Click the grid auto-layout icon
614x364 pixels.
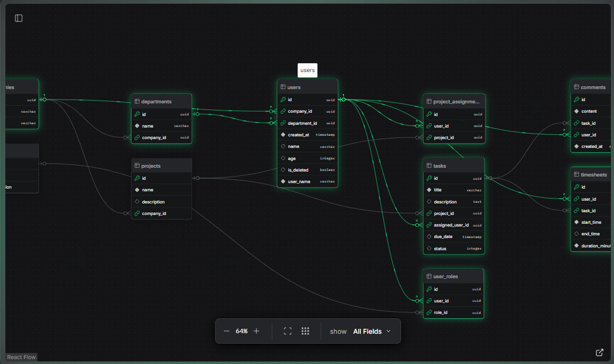305,331
